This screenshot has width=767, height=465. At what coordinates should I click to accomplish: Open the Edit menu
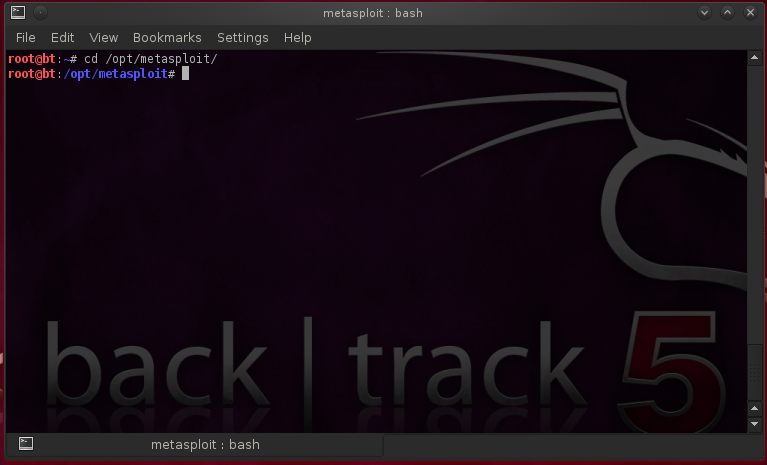coord(63,38)
